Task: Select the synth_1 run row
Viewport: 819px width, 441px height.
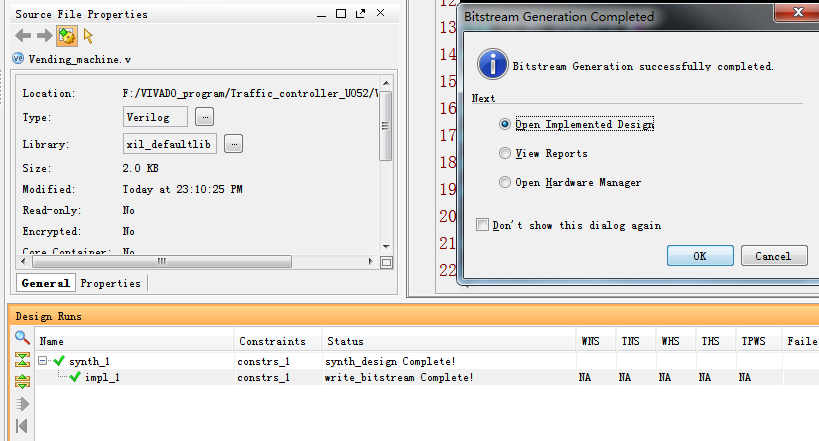Action: point(426,361)
